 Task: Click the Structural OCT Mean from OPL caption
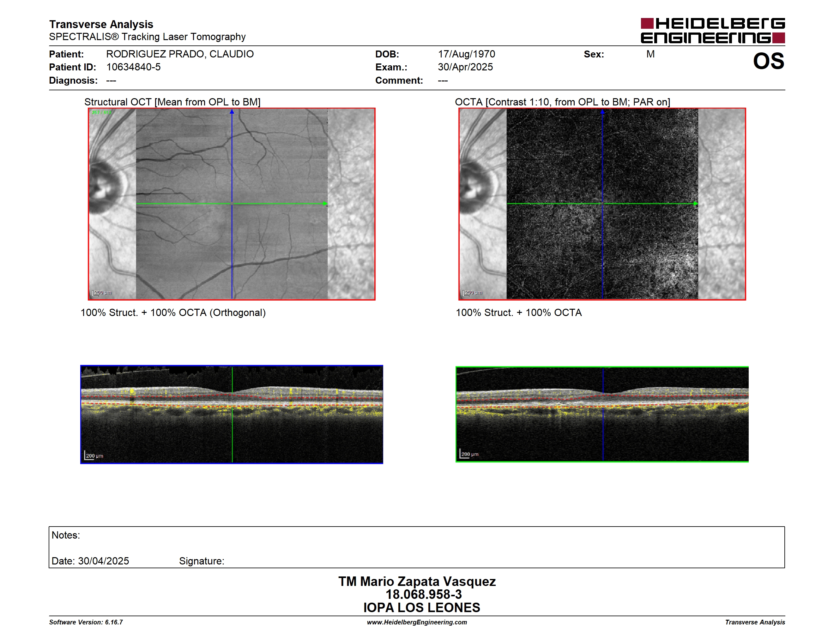(x=172, y=102)
